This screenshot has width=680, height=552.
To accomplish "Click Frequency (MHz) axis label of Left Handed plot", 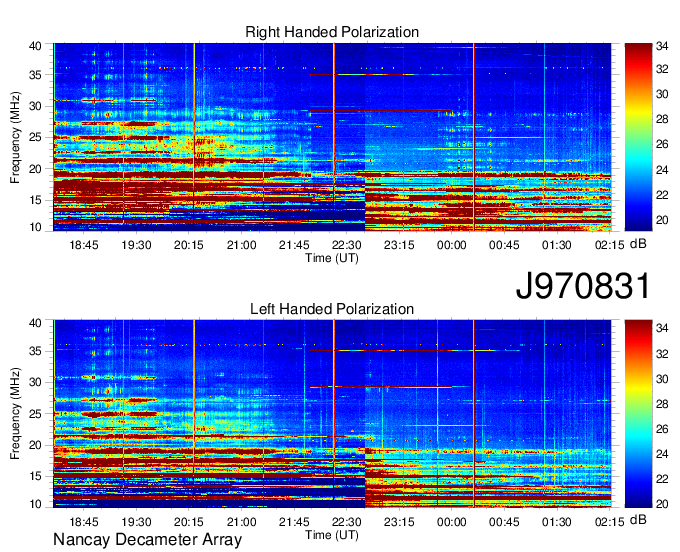I will [15, 414].
